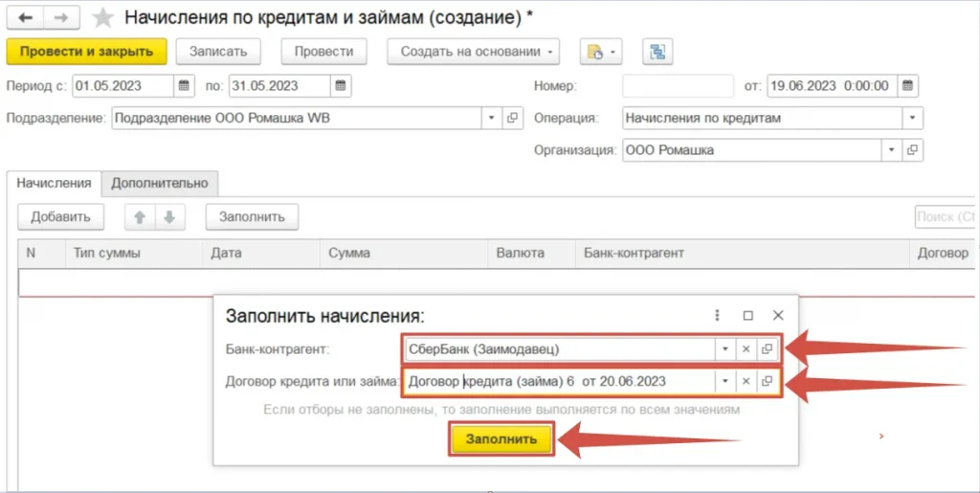Open dialog's three-dot options menu
Image resolution: width=980 pixels, height=493 pixels.
tap(717, 315)
